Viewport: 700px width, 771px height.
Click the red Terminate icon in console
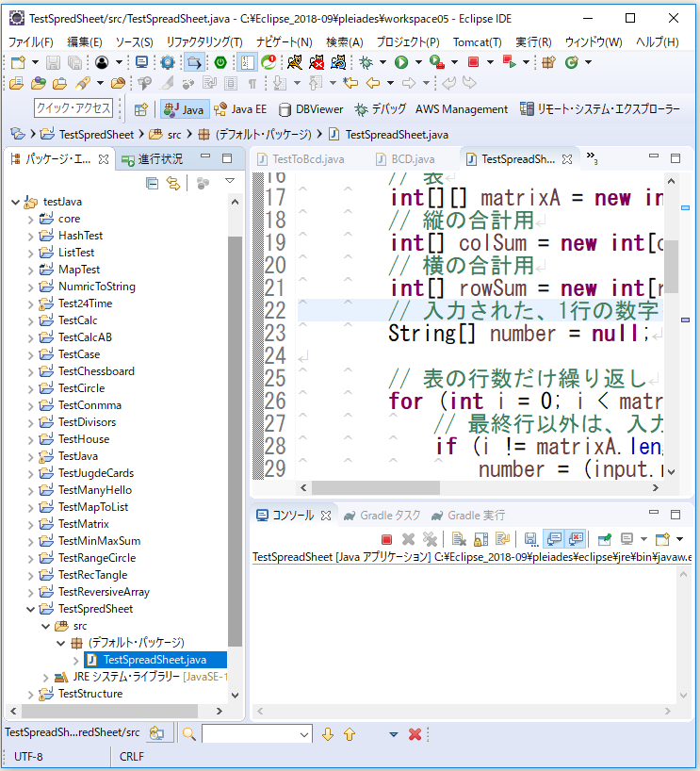386,539
